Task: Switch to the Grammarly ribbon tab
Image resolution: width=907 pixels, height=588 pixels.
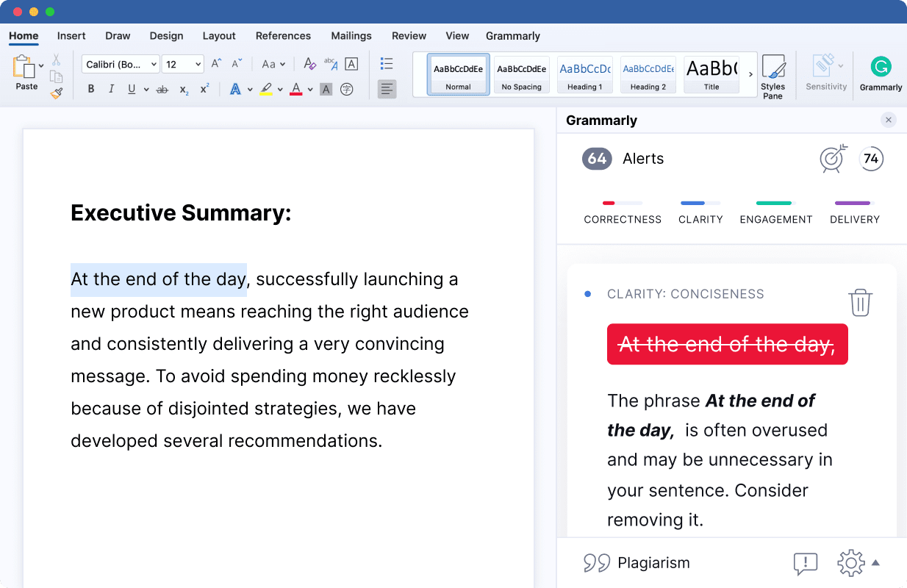Action: pyautogui.click(x=513, y=35)
